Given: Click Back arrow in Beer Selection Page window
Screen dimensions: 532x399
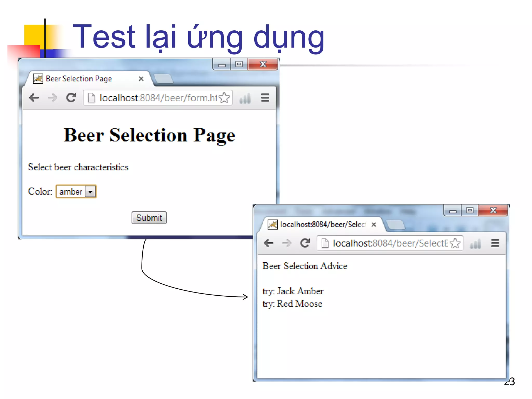Looking at the screenshot, I should 34,98.
